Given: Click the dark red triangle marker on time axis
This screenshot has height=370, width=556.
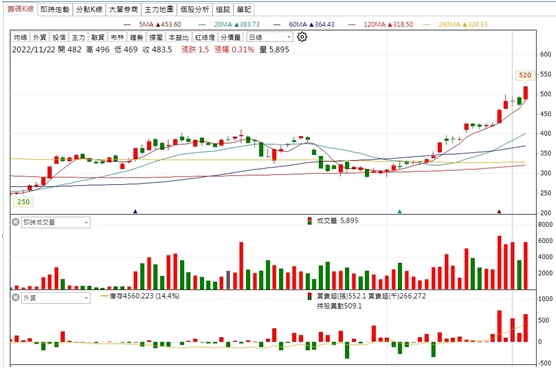Looking at the screenshot, I should 499,212.
